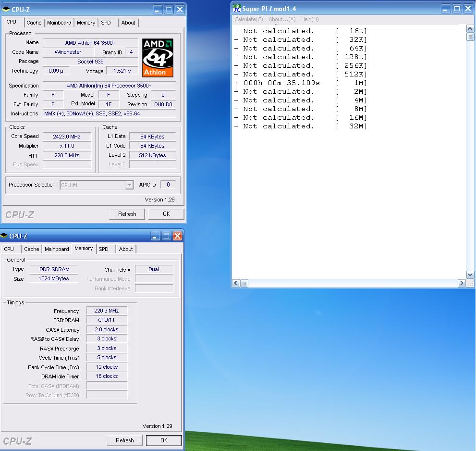Viewport: 476px width, 451px height.
Task: Click OK in bottom CPU-Z memory window
Action: (x=164, y=440)
